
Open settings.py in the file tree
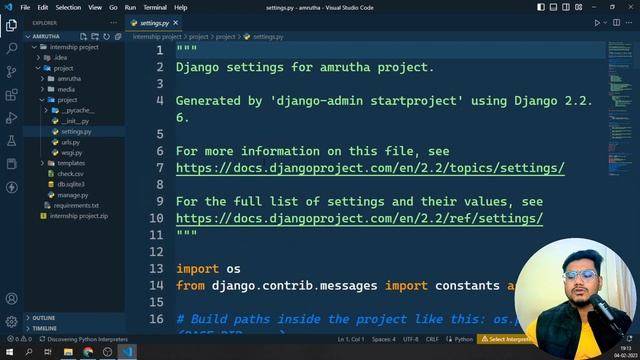pos(74,131)
